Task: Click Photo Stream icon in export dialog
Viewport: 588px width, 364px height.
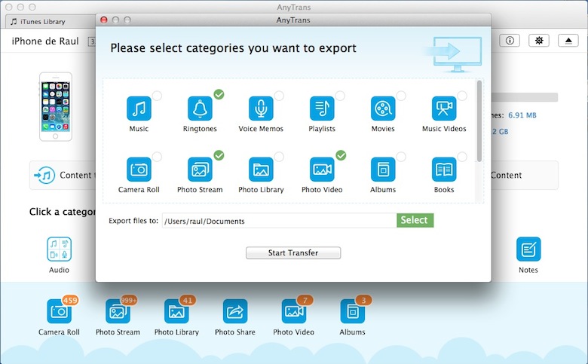Action: coord(200,170)
